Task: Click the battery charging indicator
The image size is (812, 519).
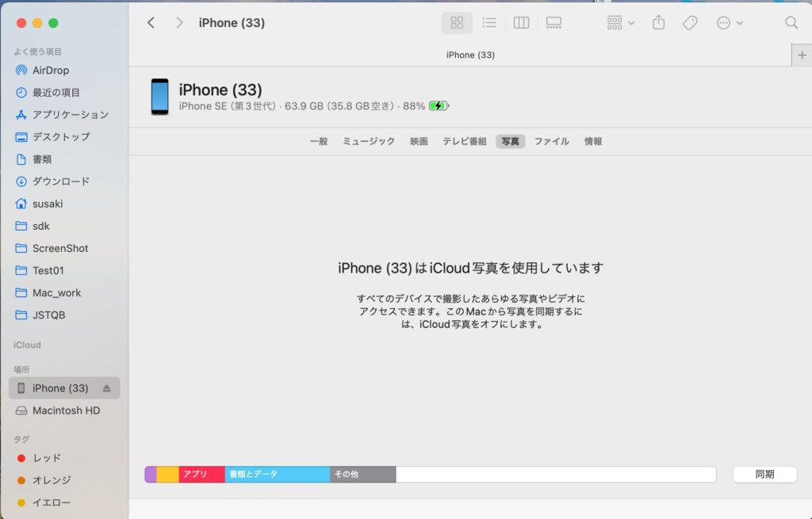Action: [439, 106]
